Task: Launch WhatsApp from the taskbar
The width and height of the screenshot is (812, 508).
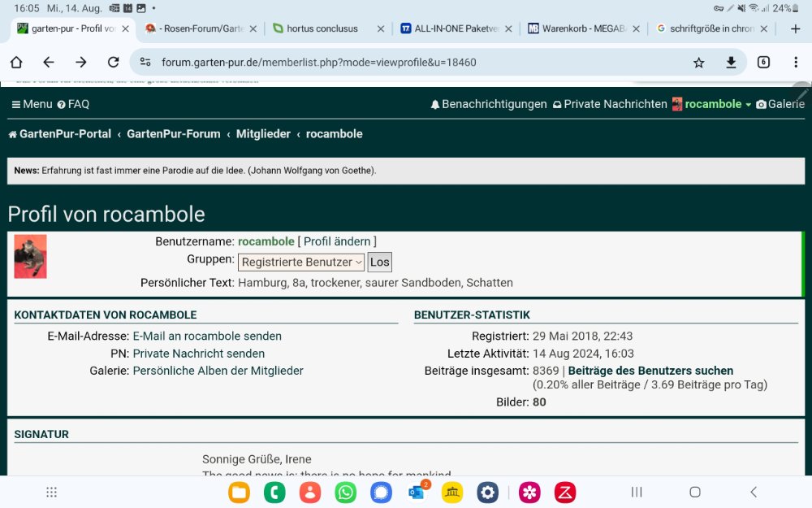Action: (346, 492)
